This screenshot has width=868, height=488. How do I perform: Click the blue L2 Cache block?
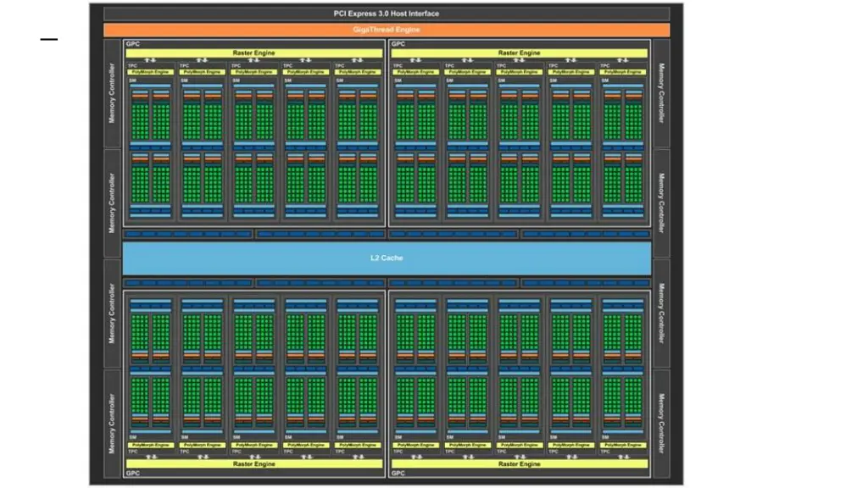click(387, 258)
